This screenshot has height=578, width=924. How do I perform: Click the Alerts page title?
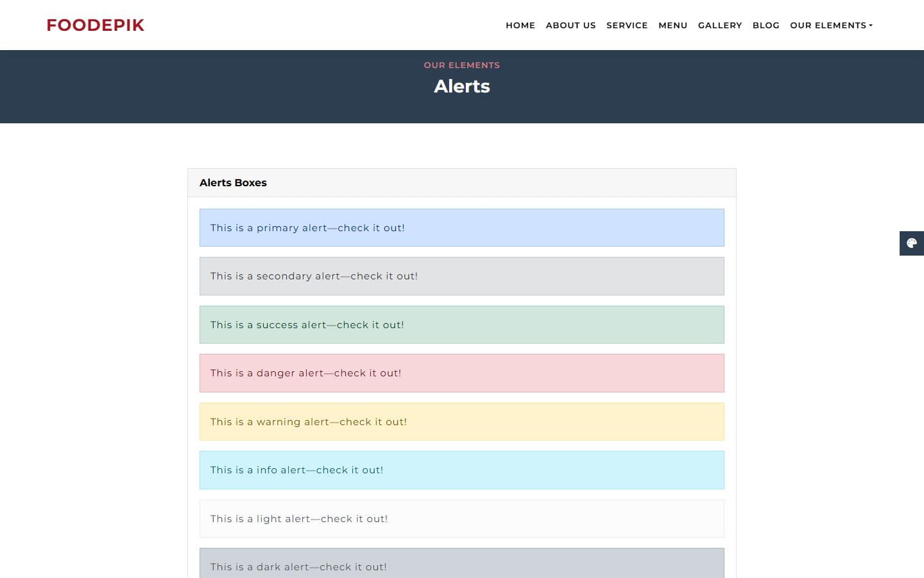pyautogui.click(x=462, y=86)
